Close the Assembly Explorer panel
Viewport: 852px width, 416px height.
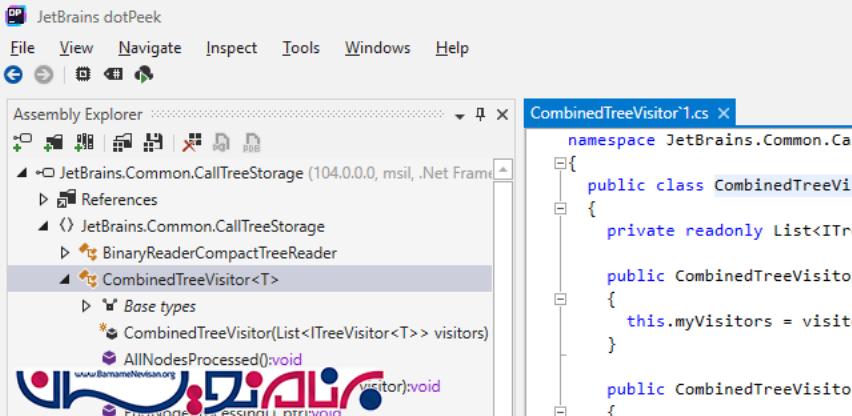point(503,115)
